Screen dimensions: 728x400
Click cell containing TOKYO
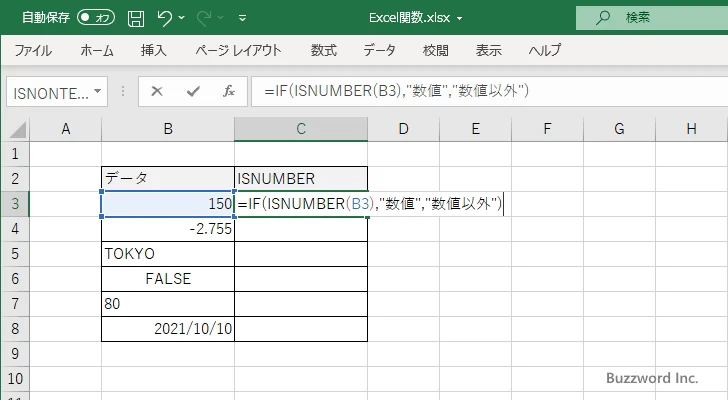coord(168,254)
